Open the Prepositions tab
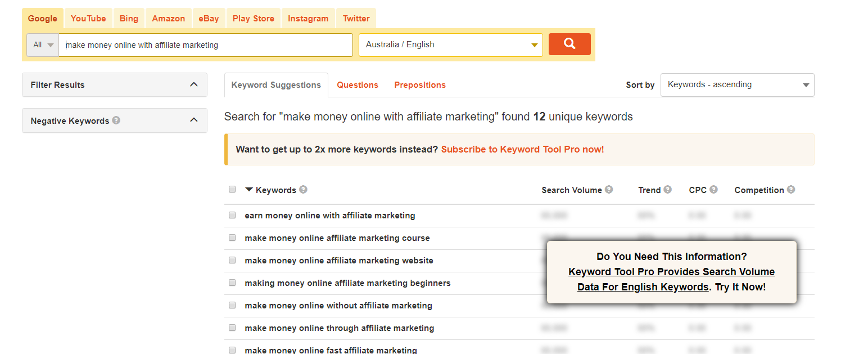 pyautogui.click(x=420, y=85)
